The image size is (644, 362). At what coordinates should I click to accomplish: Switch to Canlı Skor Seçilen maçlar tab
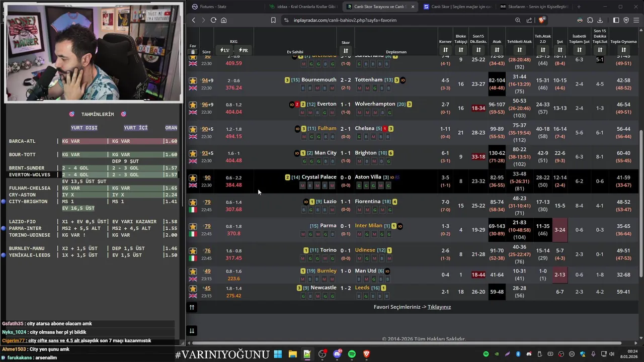tap(457, 7)
